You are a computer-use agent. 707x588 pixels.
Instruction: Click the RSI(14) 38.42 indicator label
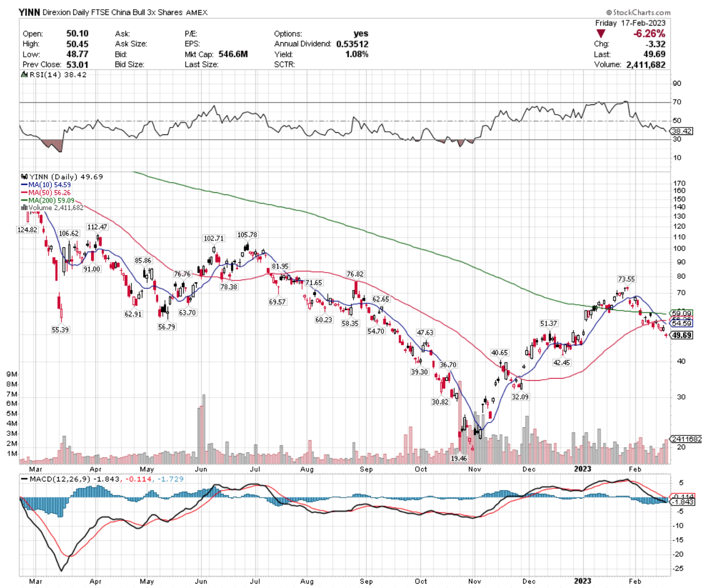coord(58,75)
